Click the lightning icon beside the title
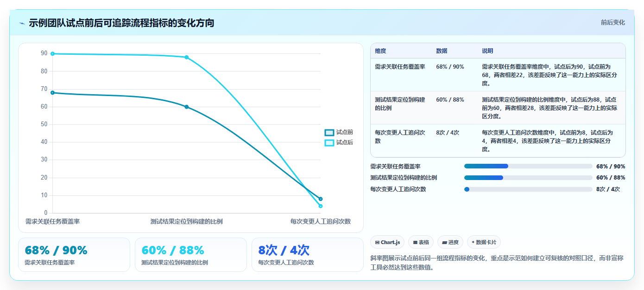The height and width of the screenshot is (290, 644). [x=22, y=23]
